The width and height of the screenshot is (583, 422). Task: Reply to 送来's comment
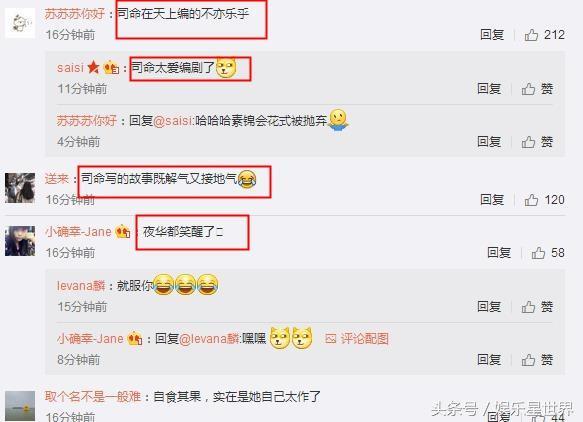pyautogui.click(x=492, y=200)
